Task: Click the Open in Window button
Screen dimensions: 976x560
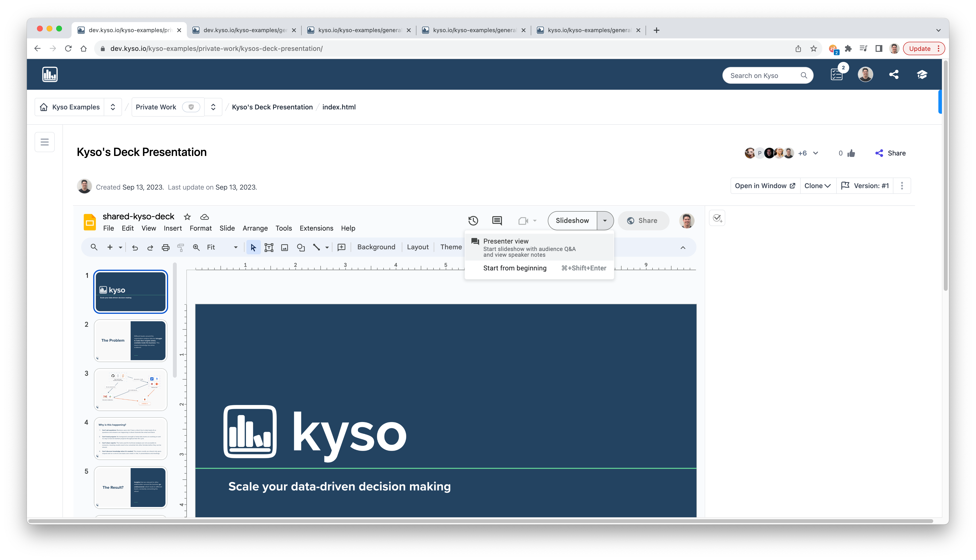Action: pyautogui.click(x=765, y=186)
